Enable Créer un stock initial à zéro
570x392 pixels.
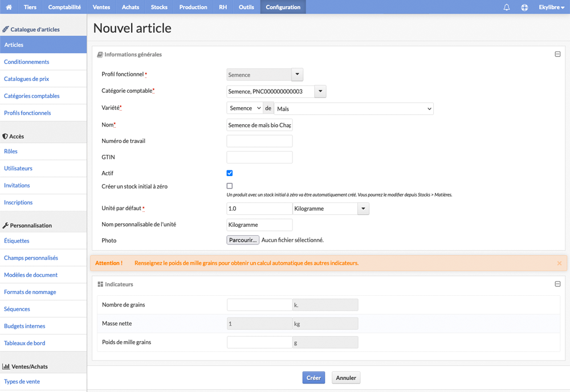point(229,186)
